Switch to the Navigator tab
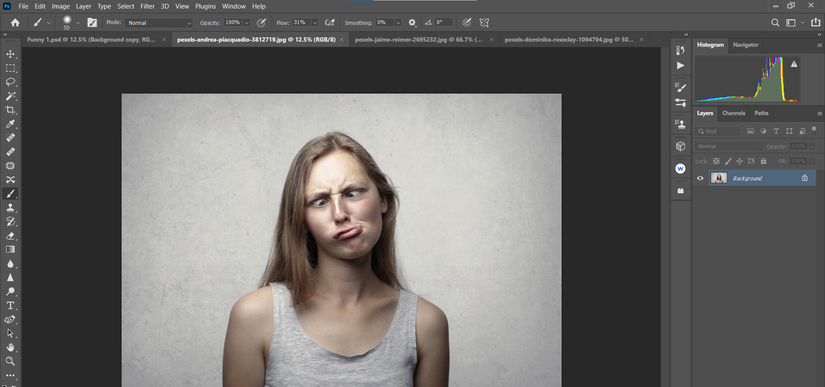The height and width of the screenshot is (387, 825). [x=746, y=45]
